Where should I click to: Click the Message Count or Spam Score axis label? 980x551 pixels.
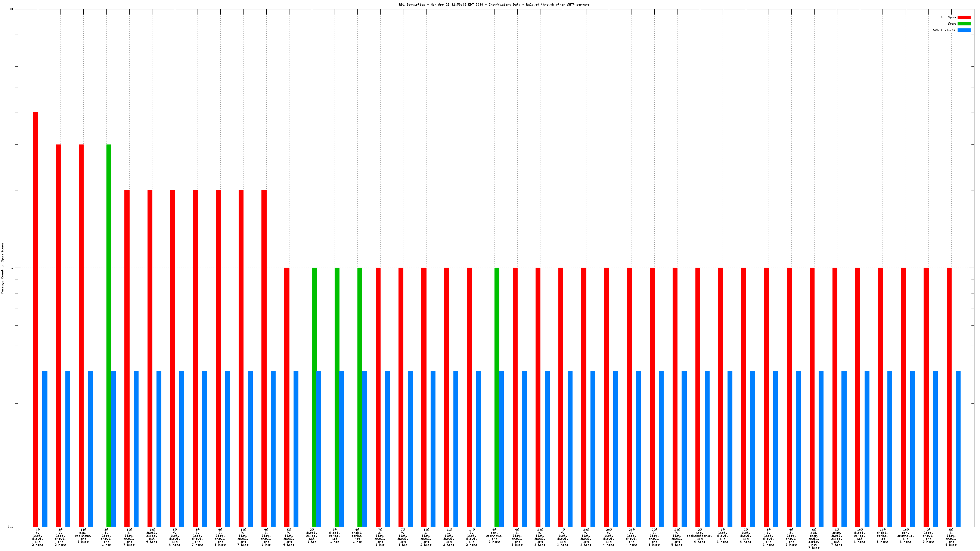[x=3, y=268]
